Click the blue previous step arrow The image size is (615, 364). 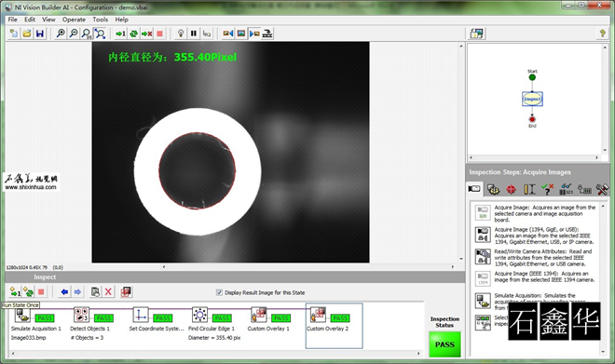click(x=64, y=292)
